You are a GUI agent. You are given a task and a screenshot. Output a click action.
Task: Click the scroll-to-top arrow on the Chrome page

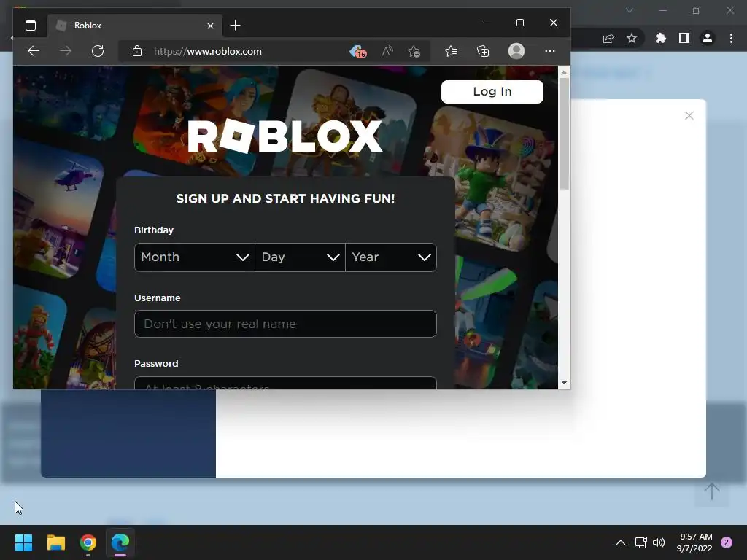point(712,491)
